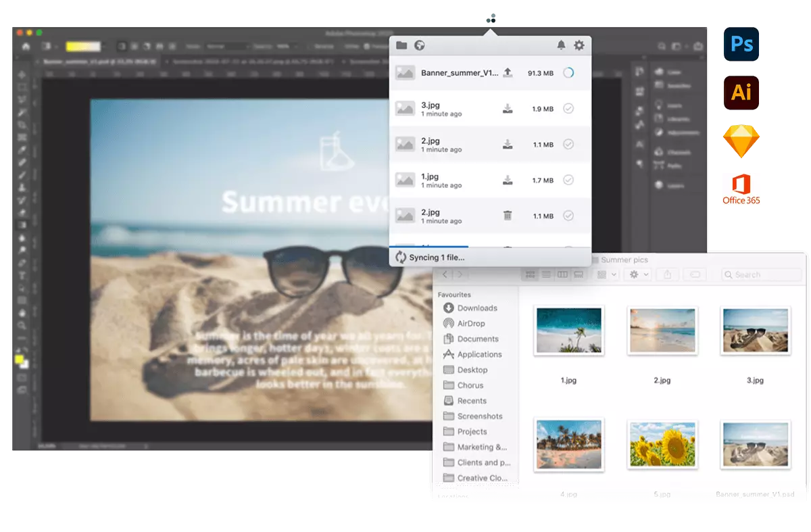This screenshot has height=532, width=811.
Task: Open Chorus folder in Finder sidebar
Action: [x=464, y=385]
